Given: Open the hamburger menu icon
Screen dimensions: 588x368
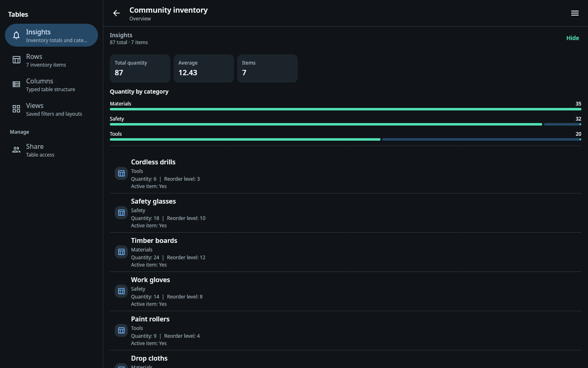Looking at the screenshot, I should (575, 13).
